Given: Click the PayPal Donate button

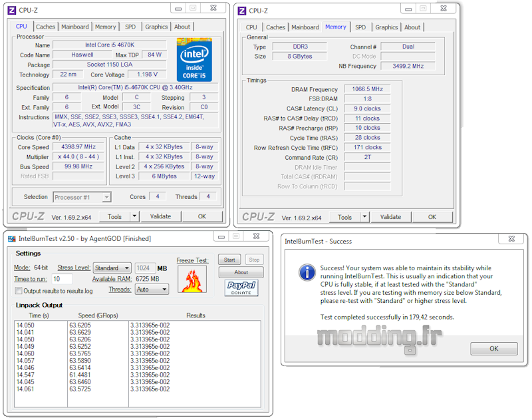Looking at the screenshot, I should (x=241, y=288).
